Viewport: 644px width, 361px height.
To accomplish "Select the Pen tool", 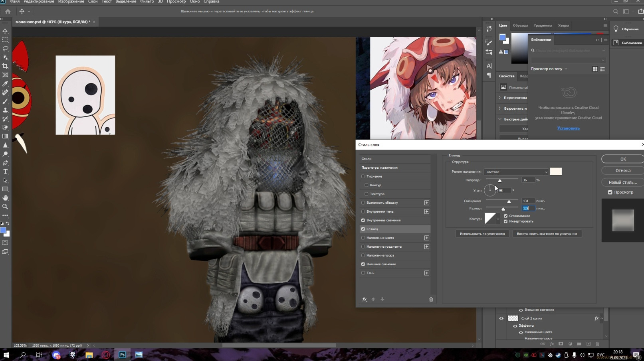I will 5,163.
